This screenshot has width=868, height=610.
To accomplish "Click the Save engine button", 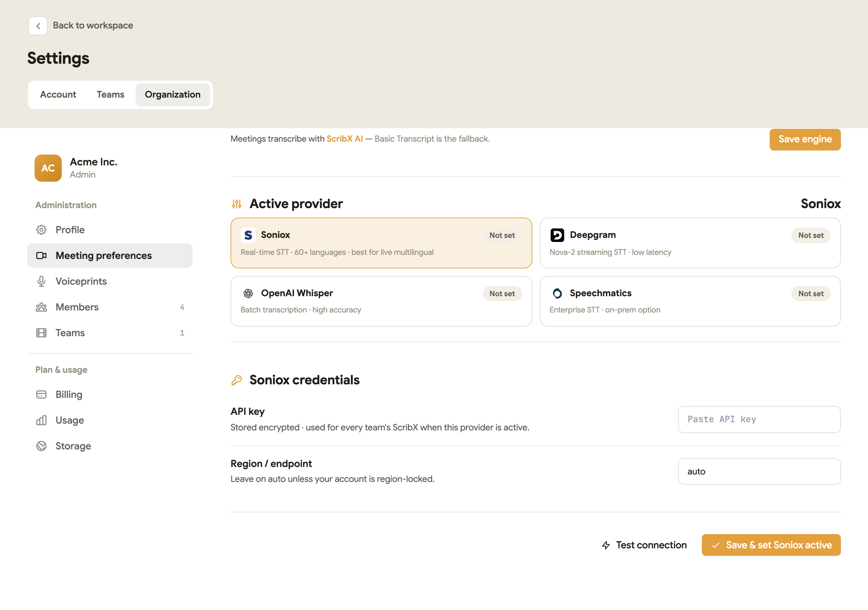I will coord(805,140).
